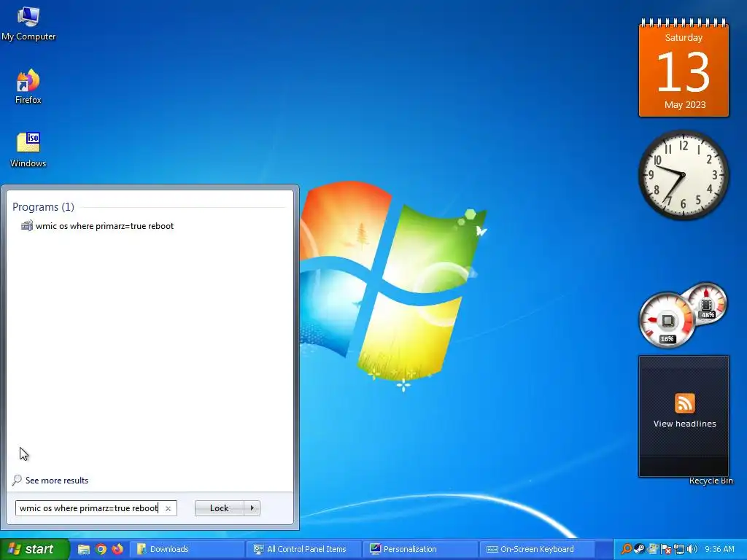Click the wmic program result icon
Screen dimensions: 747x560
[x=27, y=226]
